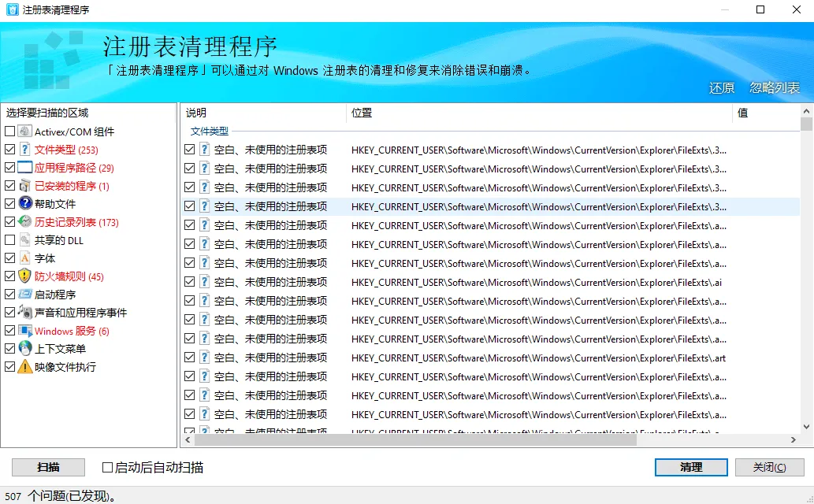Click the 扫描 button
Viewport: 814px width, 504px height.
click(x=48, y=467)
